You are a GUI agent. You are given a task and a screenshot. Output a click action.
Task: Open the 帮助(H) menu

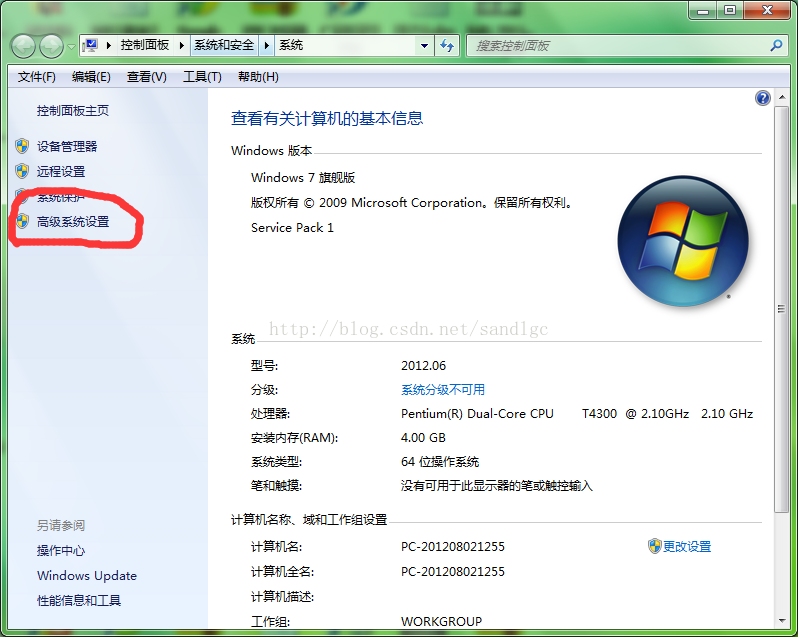[258, 77]
